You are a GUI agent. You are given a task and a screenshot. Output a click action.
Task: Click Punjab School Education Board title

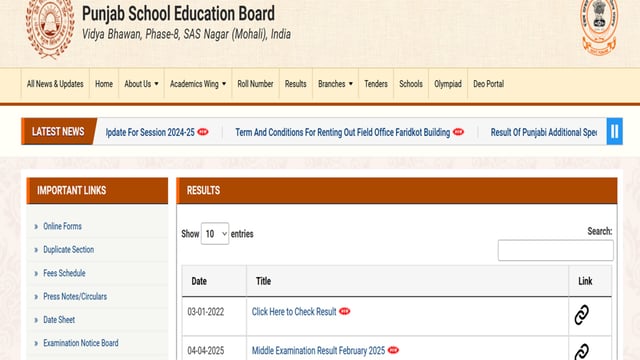(x=178, y=13)
